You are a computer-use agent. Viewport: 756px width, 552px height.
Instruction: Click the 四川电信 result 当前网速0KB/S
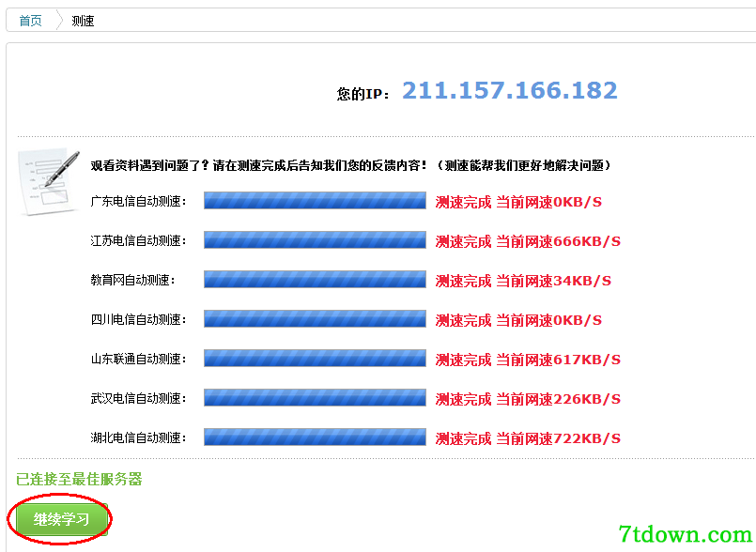point(549,321)
